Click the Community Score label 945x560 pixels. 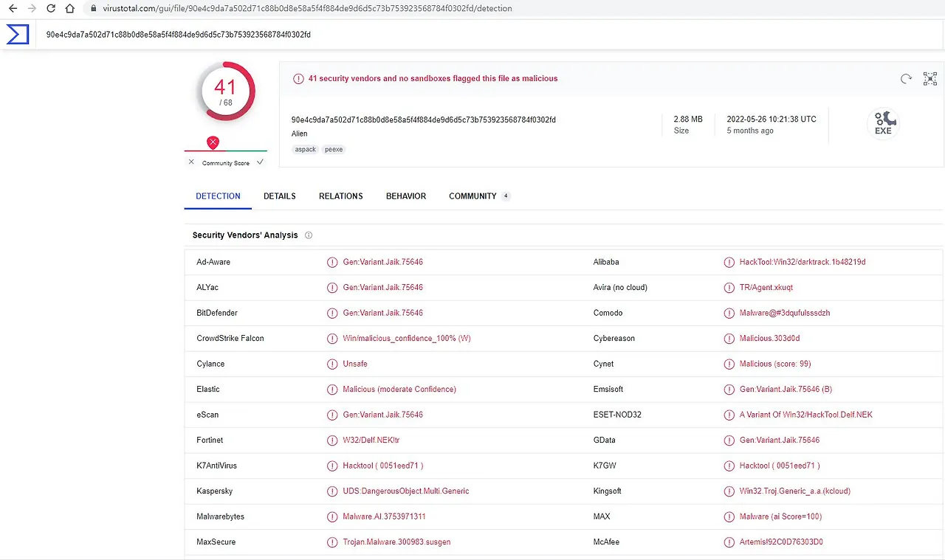(x=226, y=163)
